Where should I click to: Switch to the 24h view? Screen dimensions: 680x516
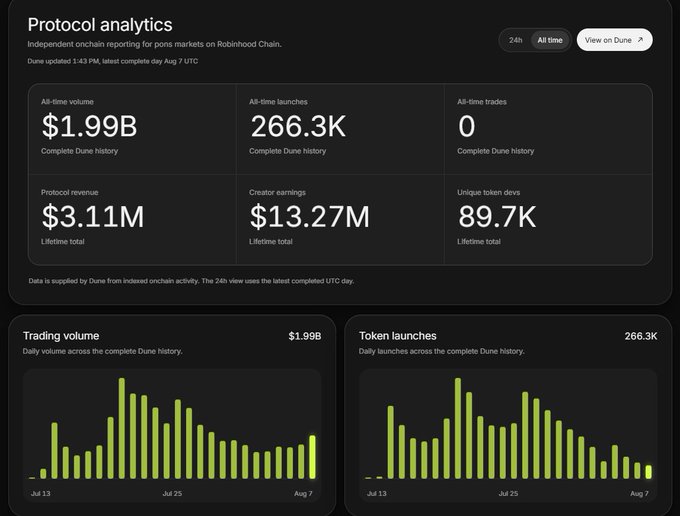coord(515,40)
